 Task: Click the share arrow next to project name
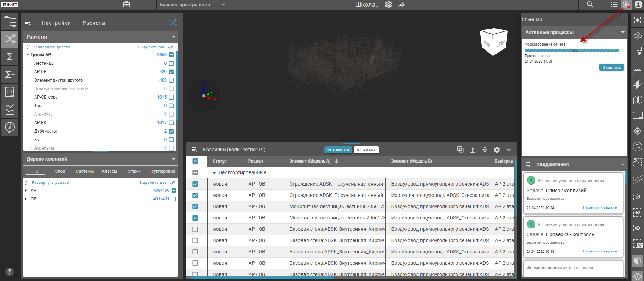click(401, 5)
